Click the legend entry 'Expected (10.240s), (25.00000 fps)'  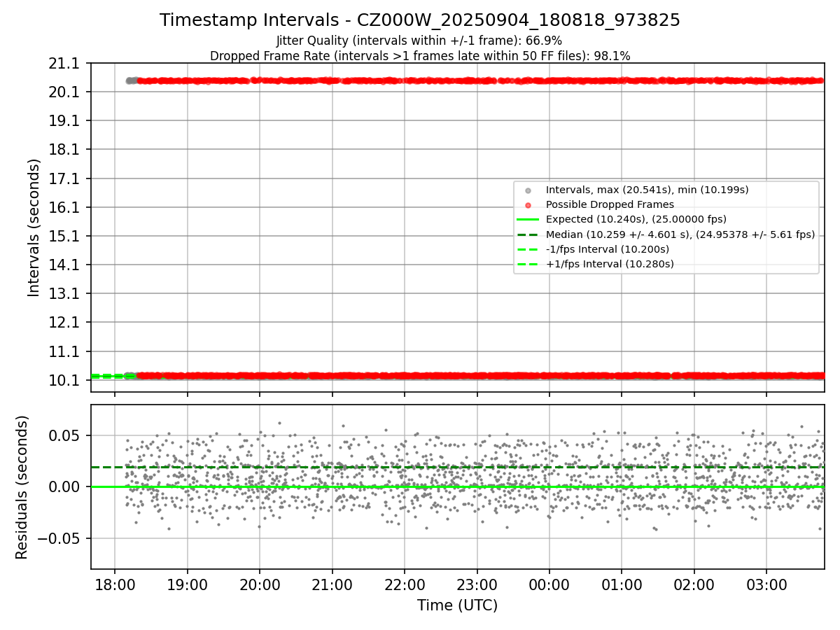pos(636,219)
